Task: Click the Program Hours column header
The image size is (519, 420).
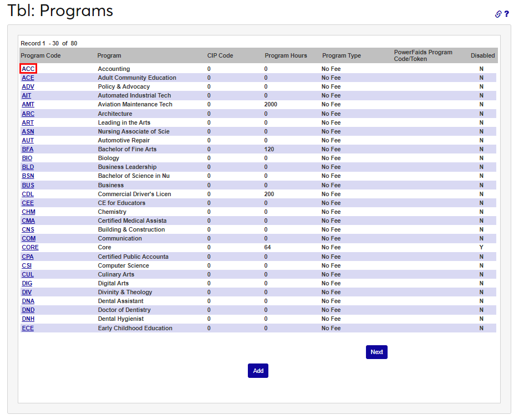Action: (286, 55)
